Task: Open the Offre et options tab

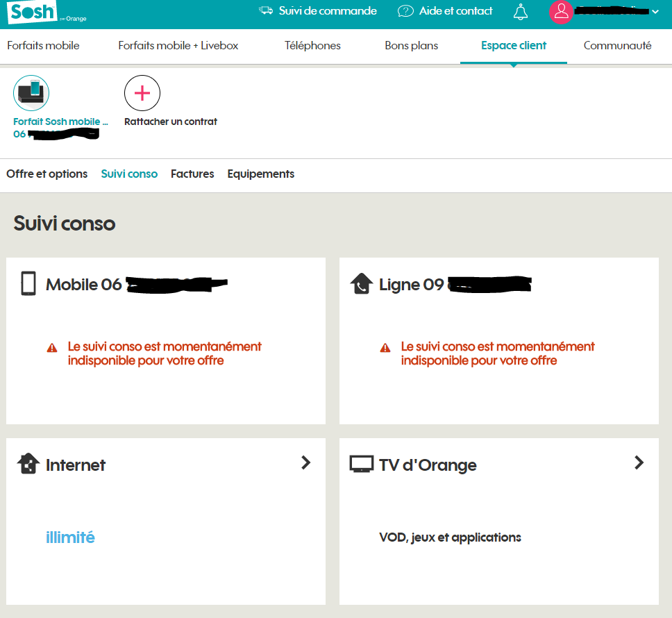Action: click(x=47, y=174)
